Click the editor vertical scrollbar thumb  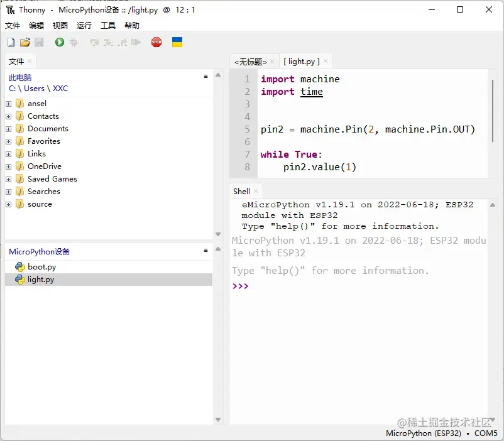[493, 111]
